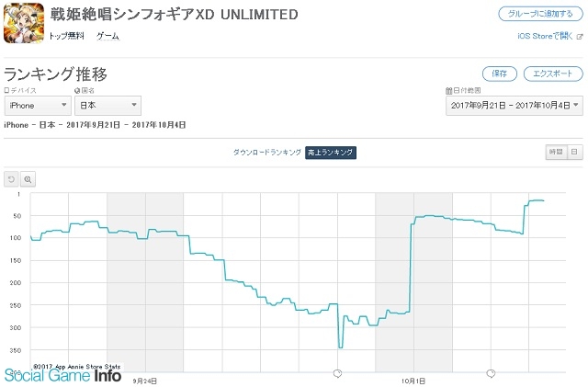Open the iPhone device dropdown

38,106
